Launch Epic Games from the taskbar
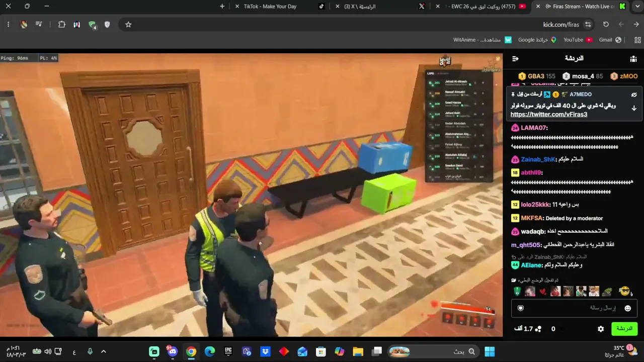 click(x=228, y=351)
